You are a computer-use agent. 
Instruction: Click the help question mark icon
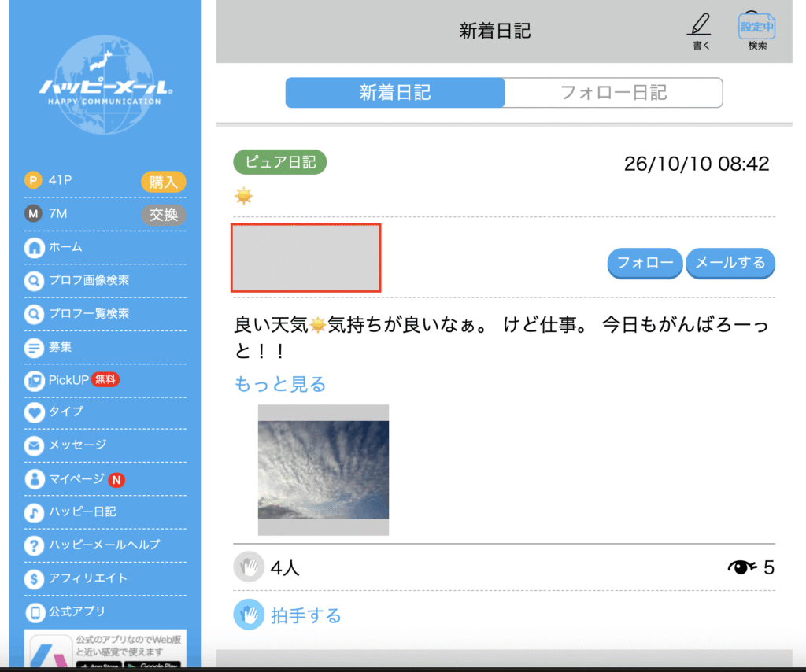pyautogui.click(x=34, y=545)
